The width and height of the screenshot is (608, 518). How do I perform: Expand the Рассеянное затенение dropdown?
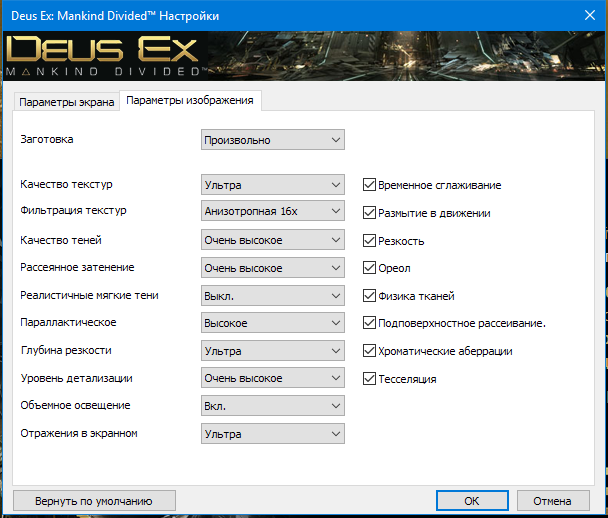[273, 268]
